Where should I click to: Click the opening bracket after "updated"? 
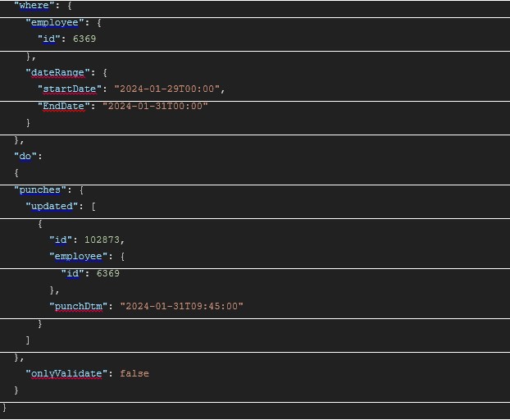point(94,206)
